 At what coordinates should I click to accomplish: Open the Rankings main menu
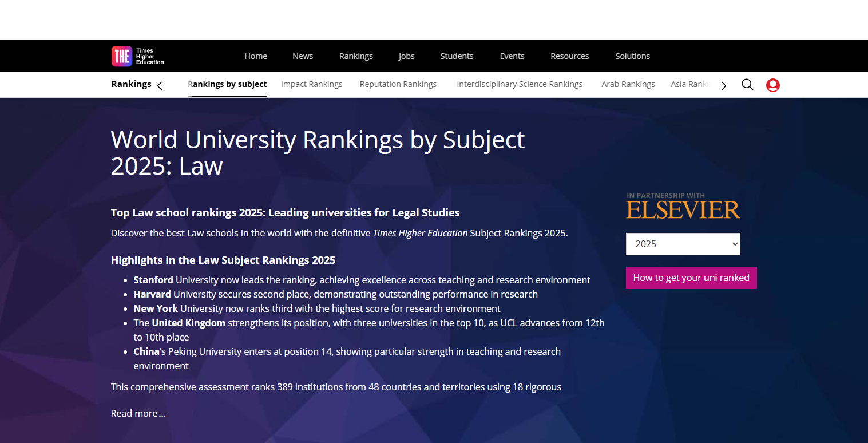tap(356, 56)
